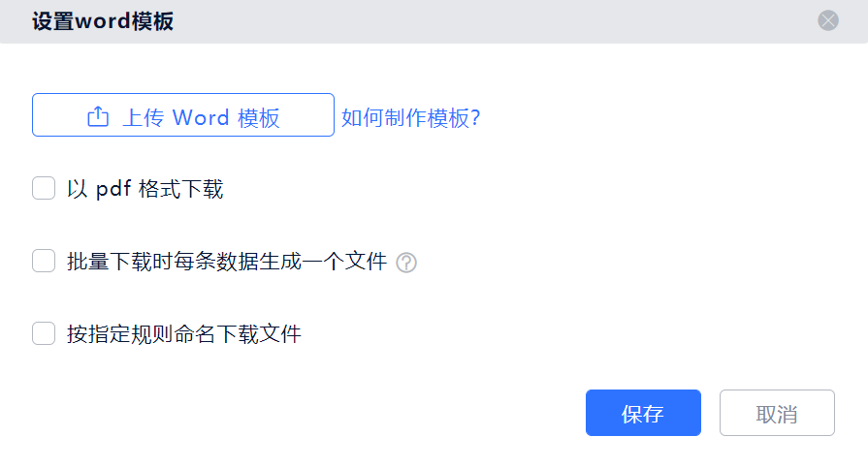The height and width of the screenshot is (468, 868).
Task: Toggle custom file naming rule option
Action: coord(44,333)
